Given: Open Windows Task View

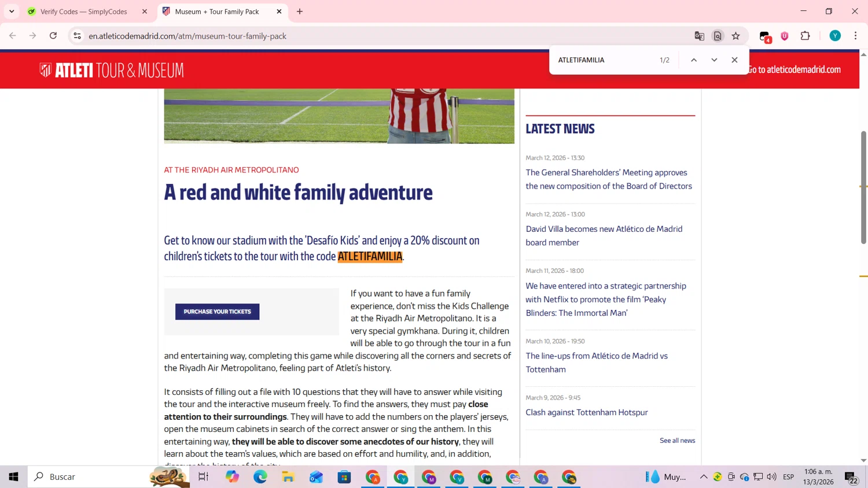Looking at the screenshot, I should tap(203, 477).
